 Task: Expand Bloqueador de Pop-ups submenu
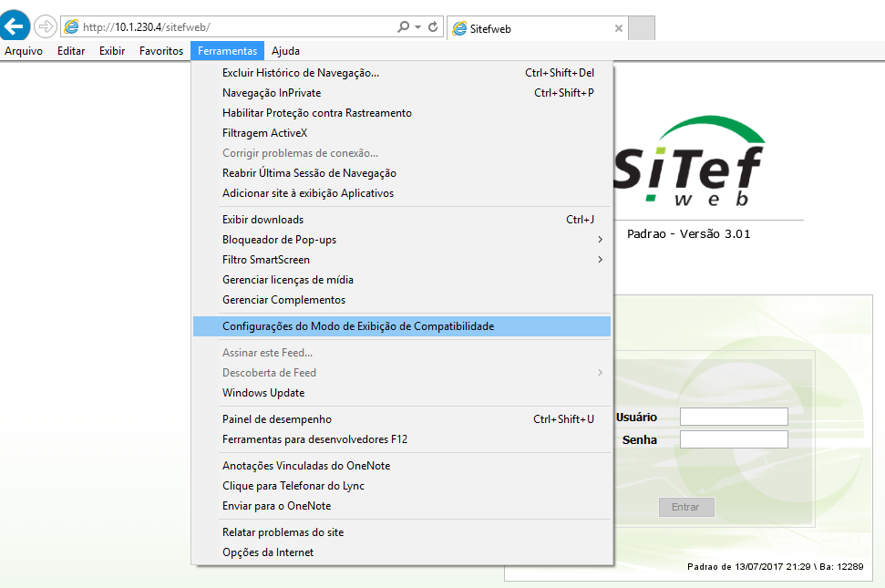pos(402,240)
